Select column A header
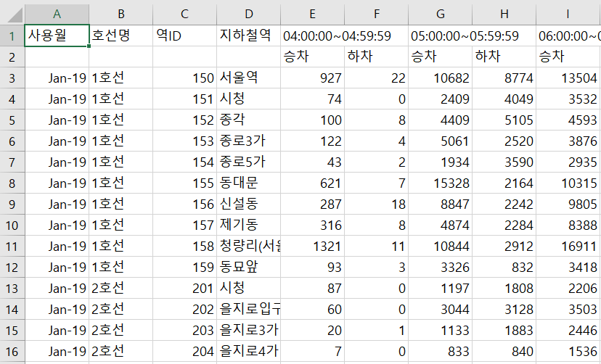This screenshot has height=364, width=601. pyautogui.click(x=57, y=15)
